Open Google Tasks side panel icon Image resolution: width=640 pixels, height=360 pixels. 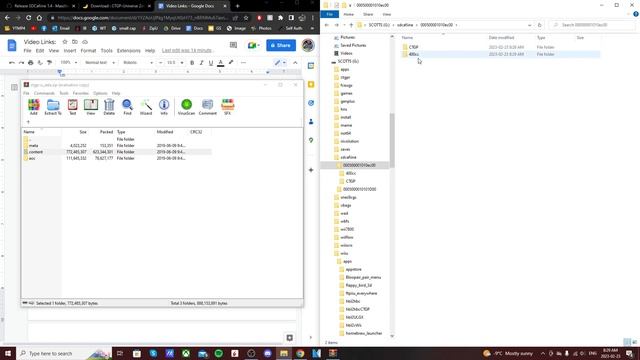coord(311,103)
